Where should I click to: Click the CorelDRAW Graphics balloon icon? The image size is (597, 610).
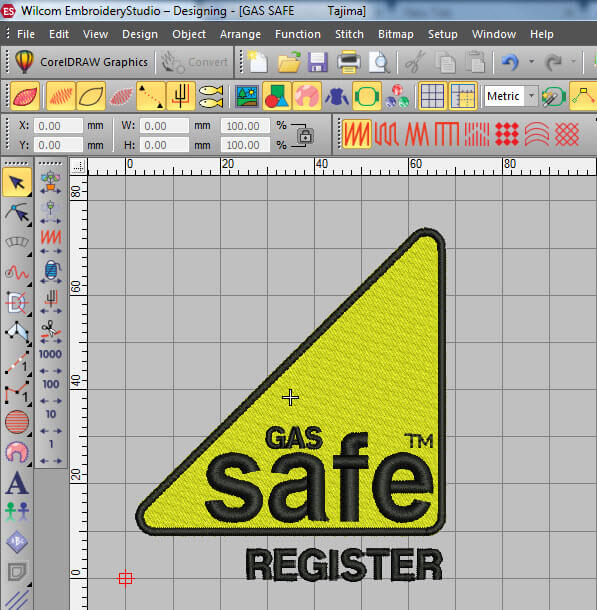[24, 62]
